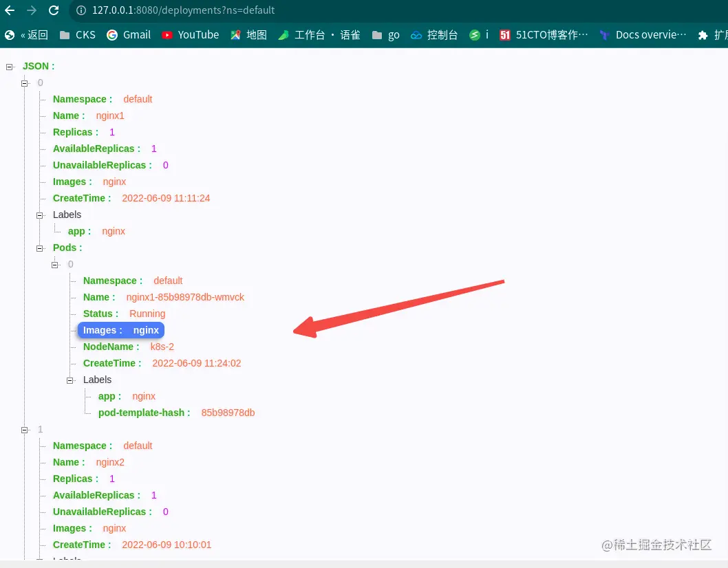Click the highlighted Images nginx pod row
728x568 pixels.
[120, 330]
